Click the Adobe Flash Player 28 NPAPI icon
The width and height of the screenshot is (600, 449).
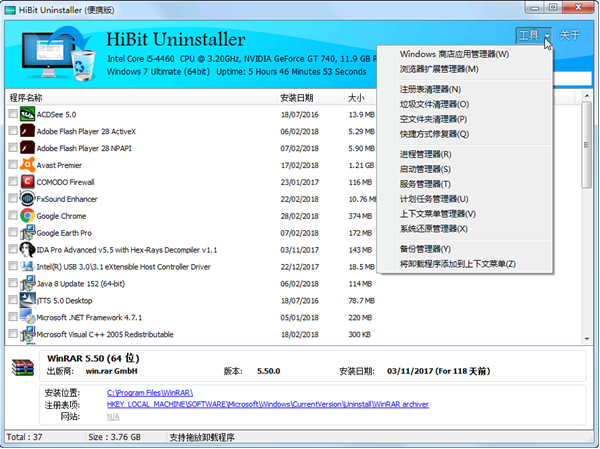(27, 148)
